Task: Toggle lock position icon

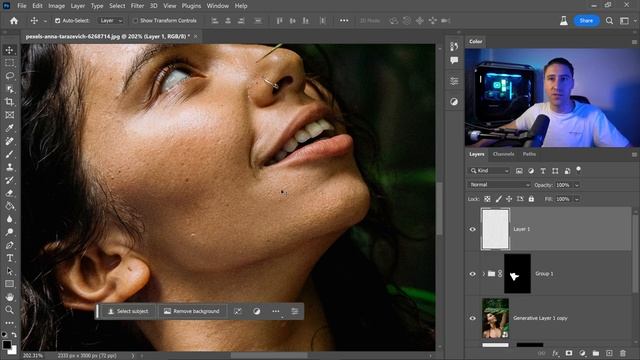Action: pos(509,199)
